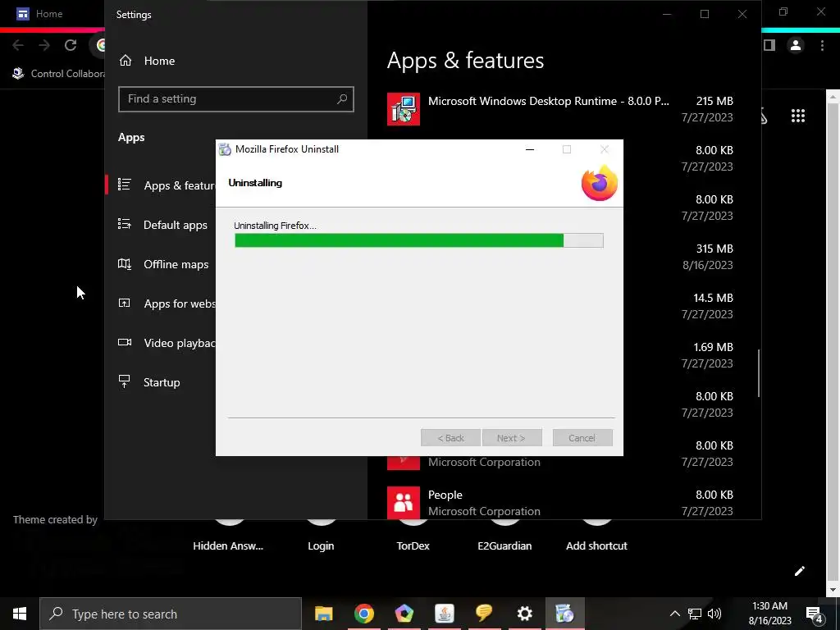The height and width of the screenshot is (630, 840).
Task: Click the People app icon
Action: click(404, 503)
